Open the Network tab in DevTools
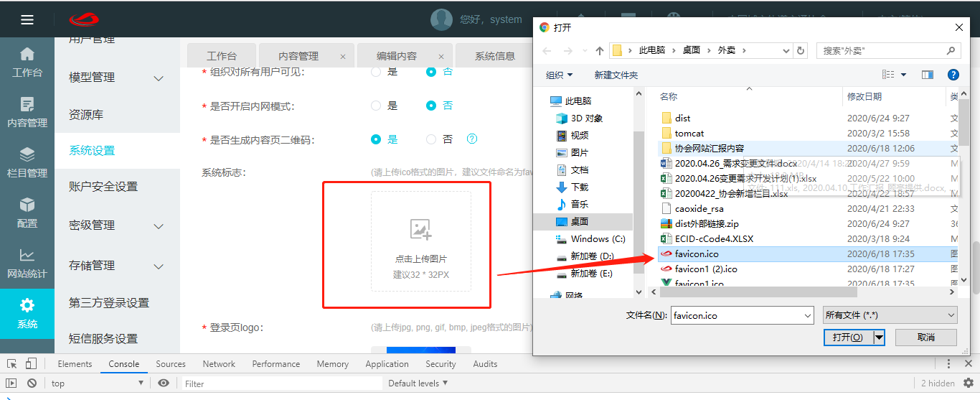This screenshot has height=400, width=980. pos(219,364)
